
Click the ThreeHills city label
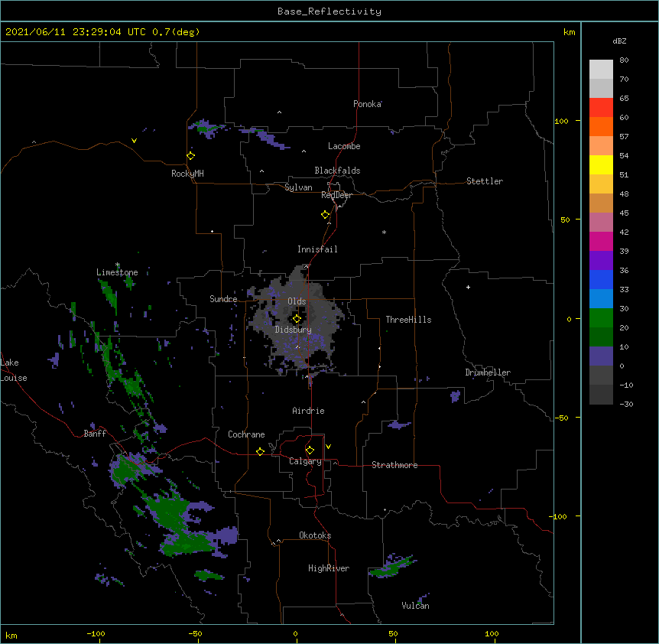(x=408, y=320)
